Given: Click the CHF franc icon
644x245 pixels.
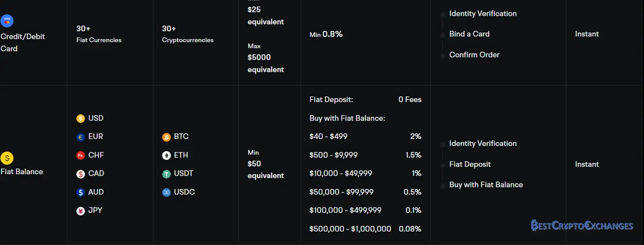Looking at the screenshot, I should [80, 156].
